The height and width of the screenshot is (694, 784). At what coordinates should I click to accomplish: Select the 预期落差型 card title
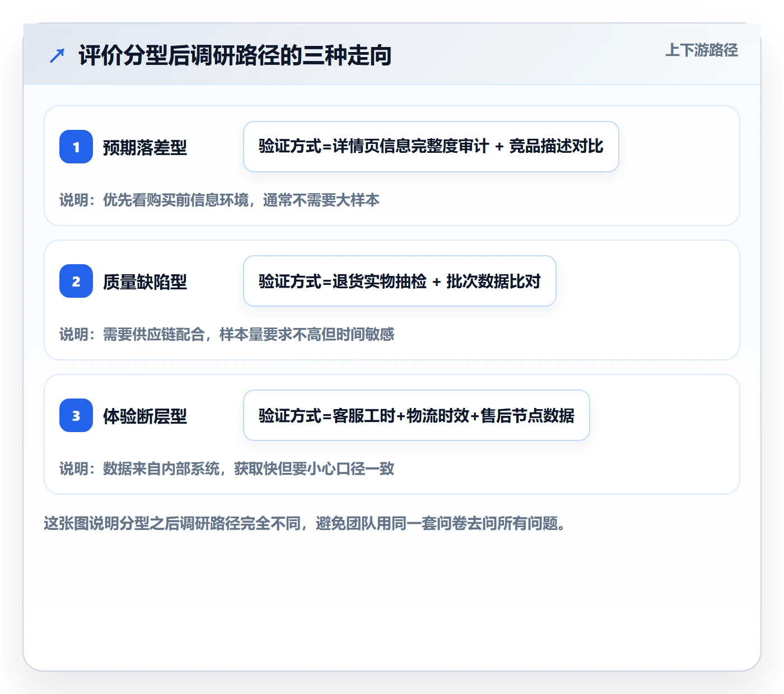pyautogui.click(x=145, y=147)
